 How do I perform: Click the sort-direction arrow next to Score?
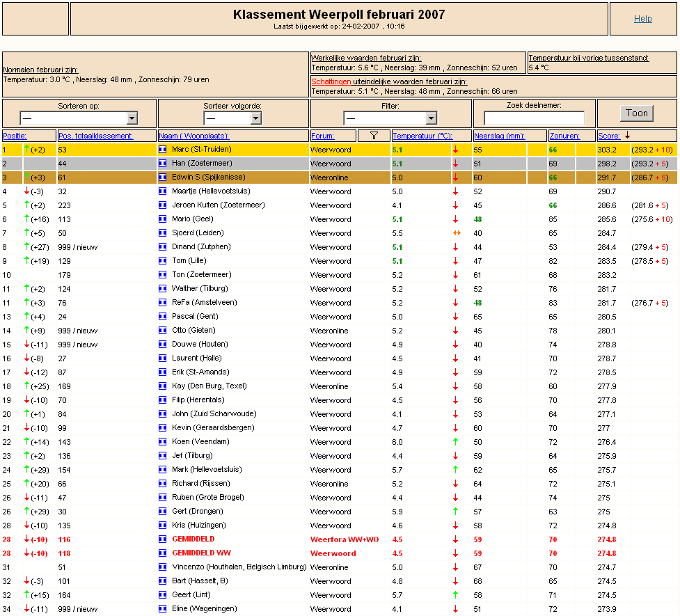tap(627, 135)
